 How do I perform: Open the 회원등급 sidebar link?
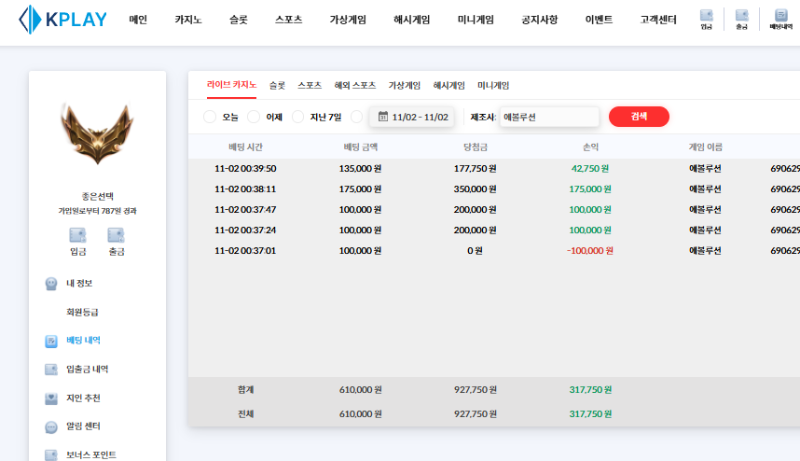82,312
